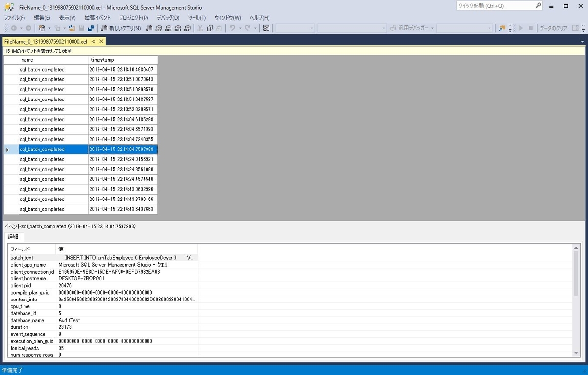
Task: Click the database engine query icon
Action: (x=150, y=28)
